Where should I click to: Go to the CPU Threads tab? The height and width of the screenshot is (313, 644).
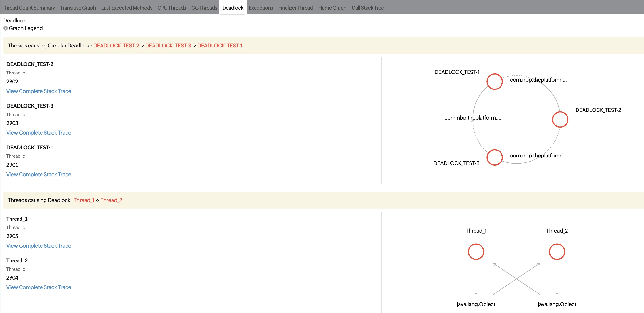pos(172,8)
